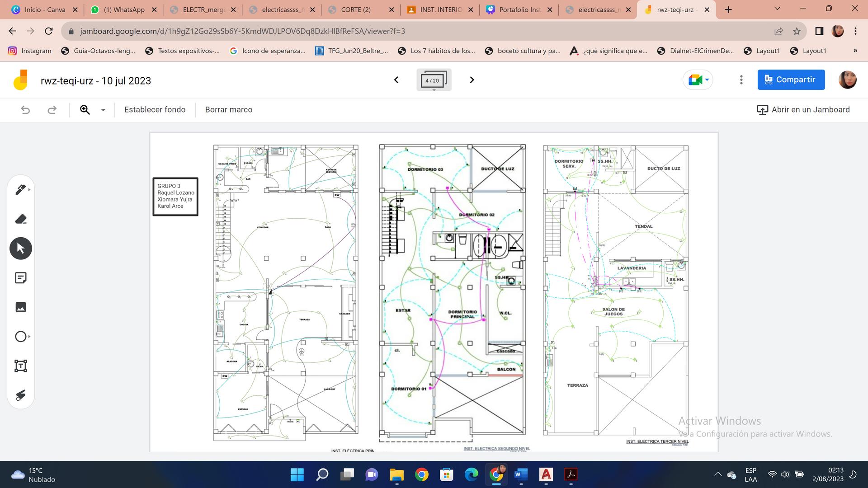
Task: Click the Add image tool
Action: 21,307
